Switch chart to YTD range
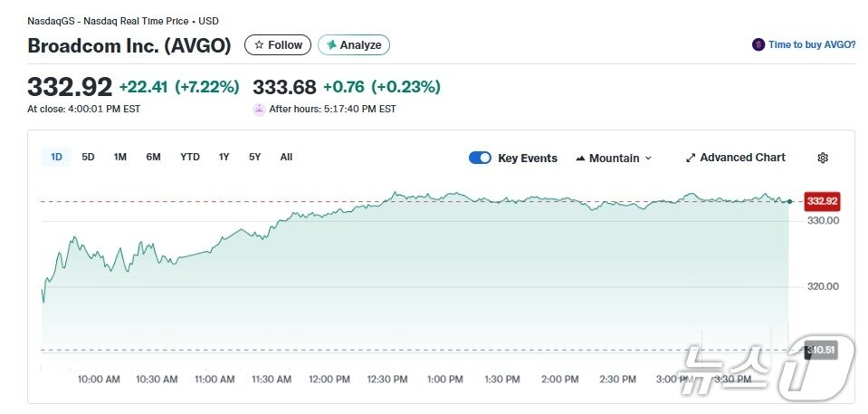 (190, 157)
